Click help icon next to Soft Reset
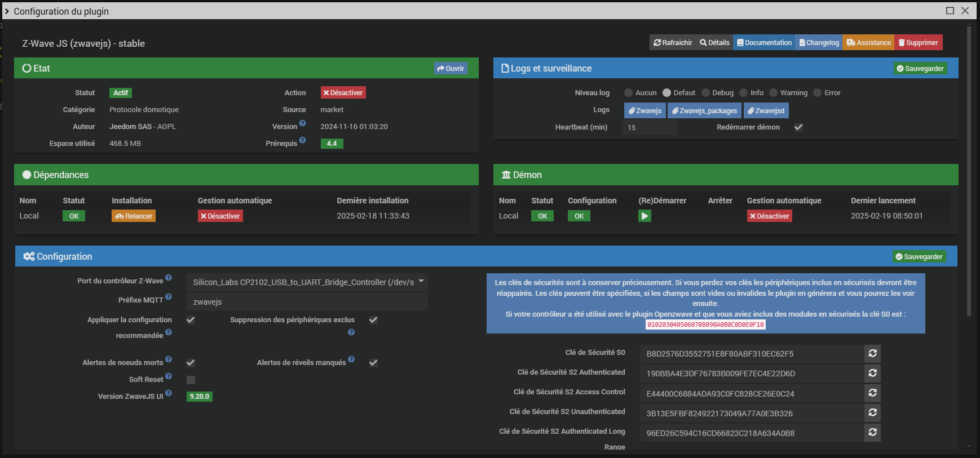The height and width of the screenshot is (458, 980). 169,376
